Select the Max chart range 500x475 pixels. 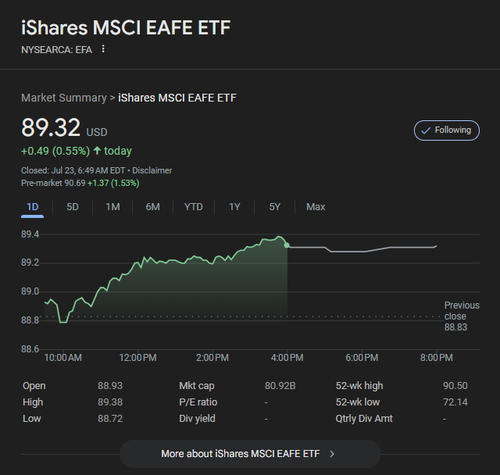pos(316,207)
